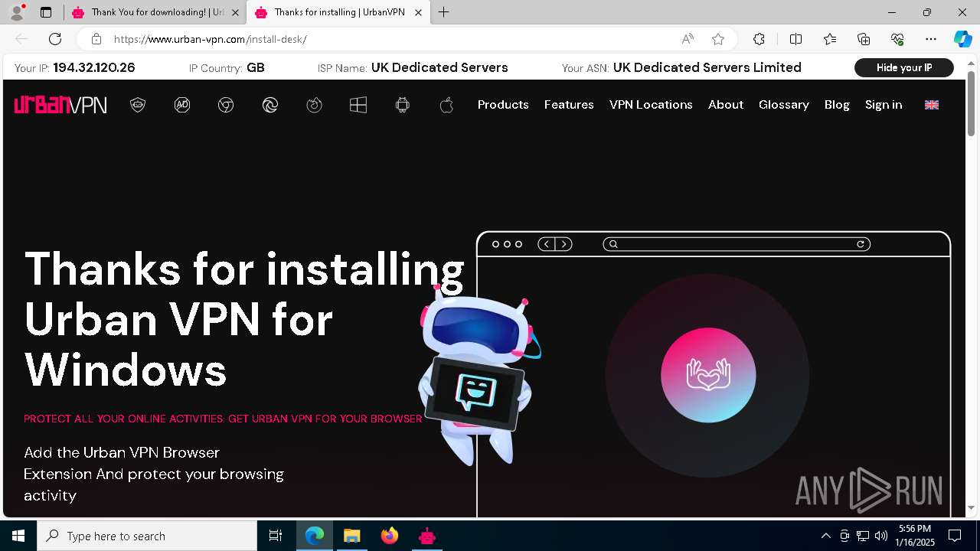Open the Apple download icon
The height and width of the screenshot is (551, 980).
click(447, 105)
